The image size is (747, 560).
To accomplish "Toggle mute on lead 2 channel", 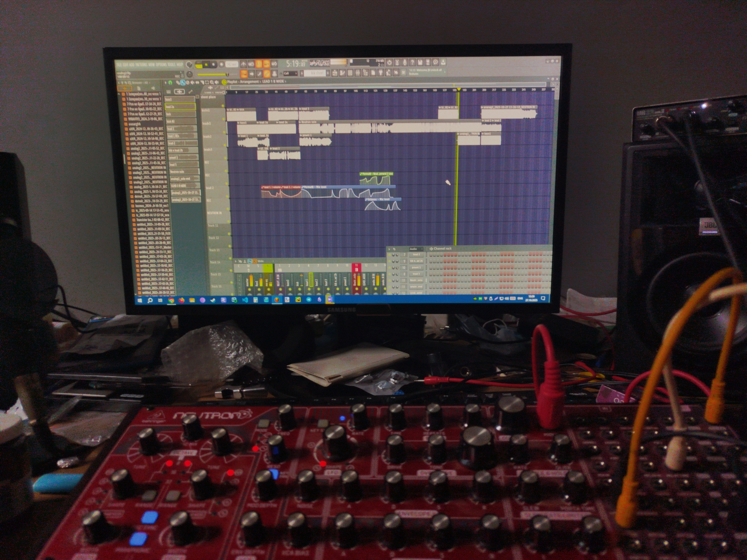I will pos(390,255).
